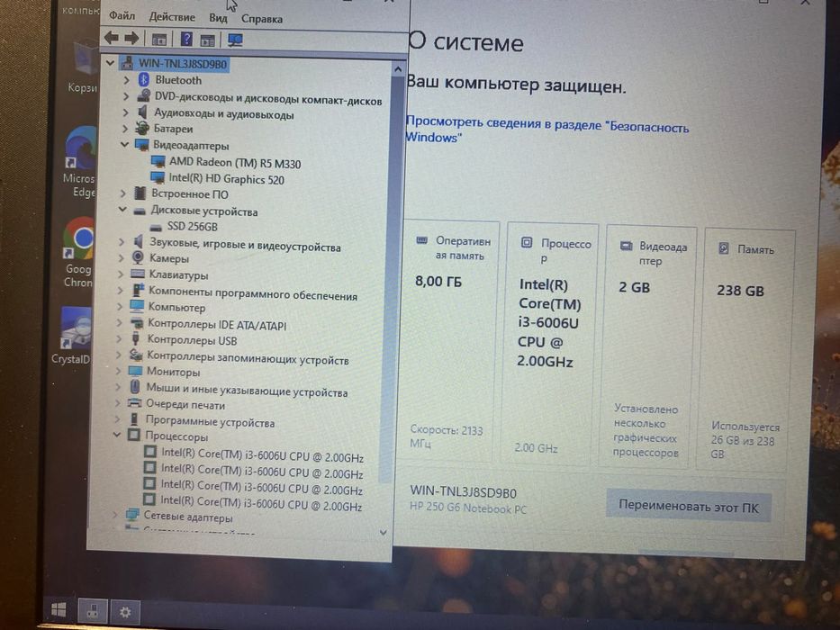Click the 'Безопасность Windows' details link
This screenshot has width=840, height=630.
(x=546, y=129)
